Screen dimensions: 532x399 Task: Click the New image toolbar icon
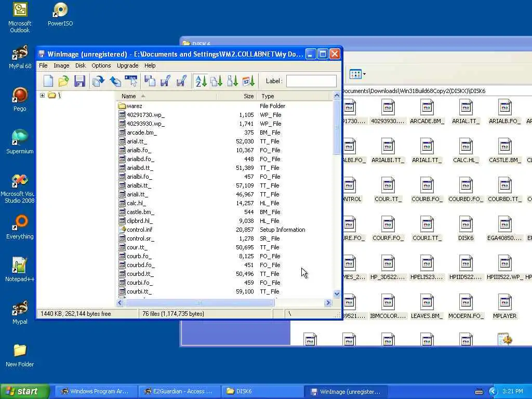[x=48, y=81]
